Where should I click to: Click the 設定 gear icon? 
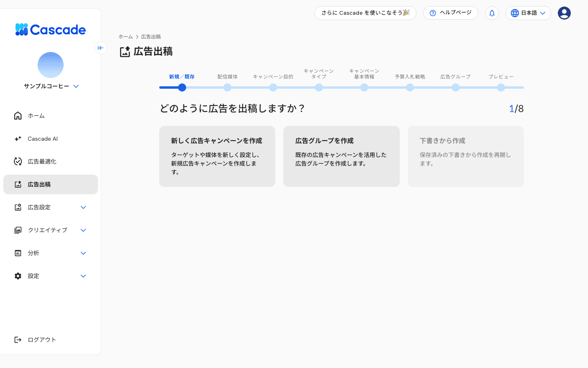18,276
